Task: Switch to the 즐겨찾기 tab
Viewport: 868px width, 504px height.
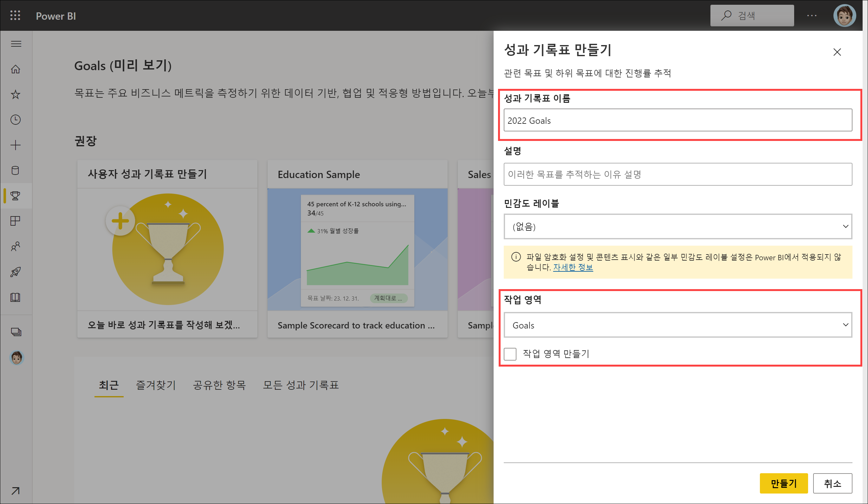Action: [x=156, y=385]
